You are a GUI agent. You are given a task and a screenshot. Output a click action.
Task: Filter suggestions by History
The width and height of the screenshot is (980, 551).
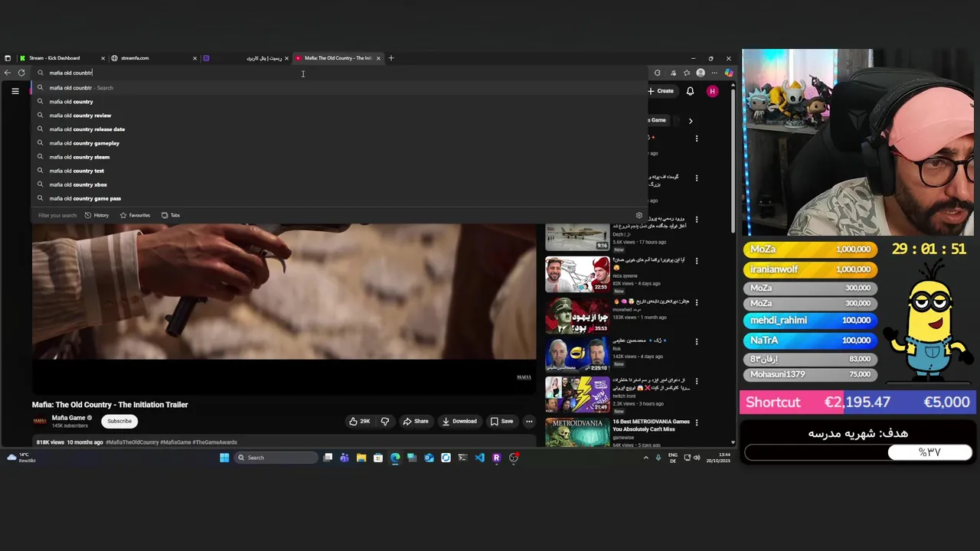point(96,215)
